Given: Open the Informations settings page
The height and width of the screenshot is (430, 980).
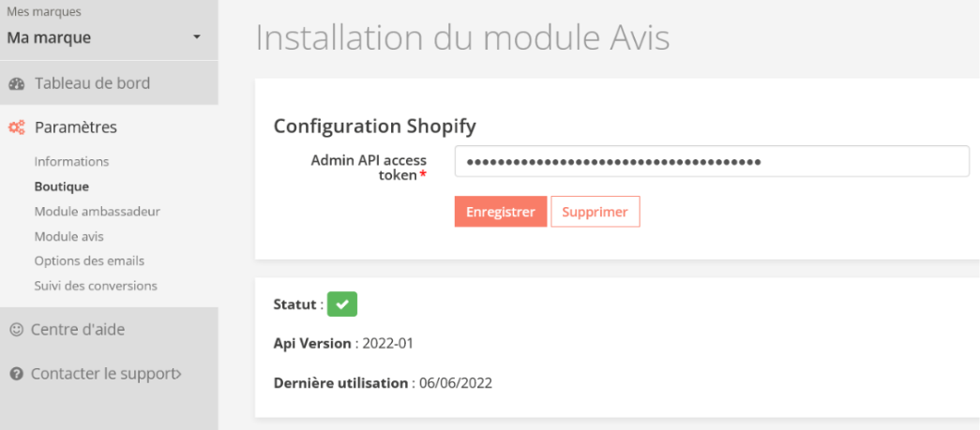Looking at the screenshot, I should (x=71, y=161).
